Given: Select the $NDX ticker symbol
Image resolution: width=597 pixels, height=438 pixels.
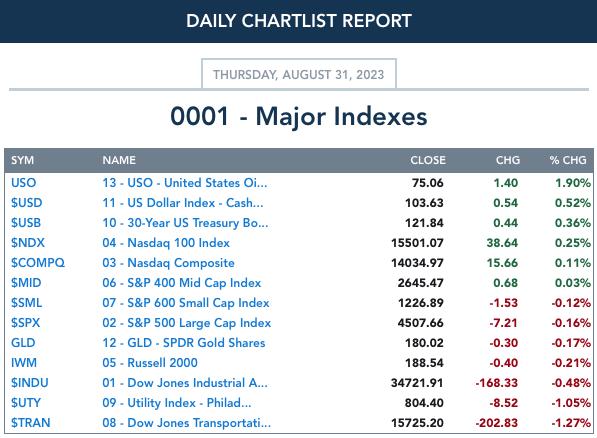Looking at the screenshot, I should pyautogui.click(x=27, y=243).
